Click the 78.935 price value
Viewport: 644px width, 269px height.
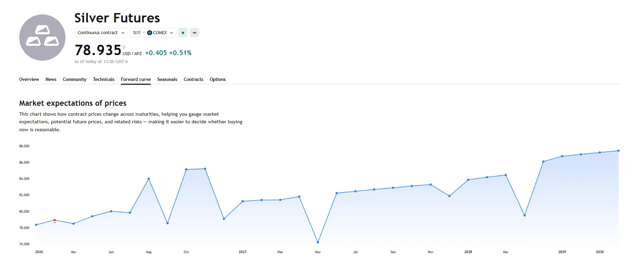point(98,50)
